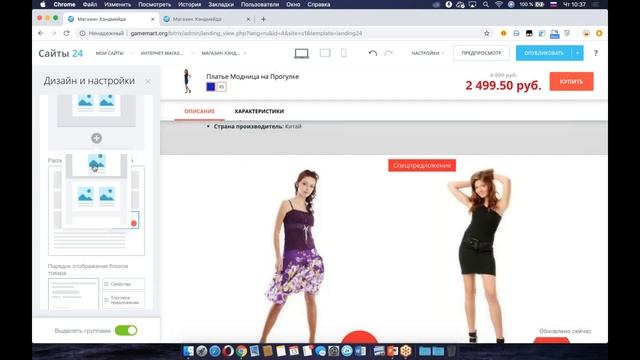The image size is (640, 360).
Task: Open the Apple menu
Action: click(43, 4)
